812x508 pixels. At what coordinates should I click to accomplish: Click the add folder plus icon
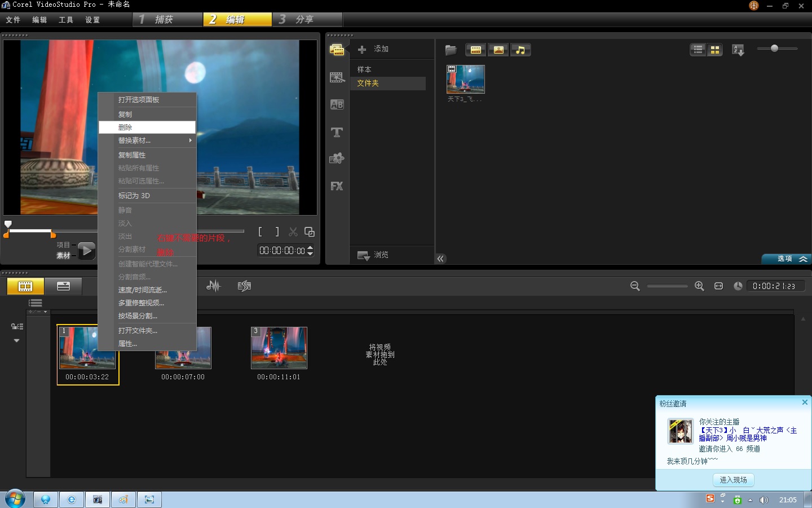[362, 50]
